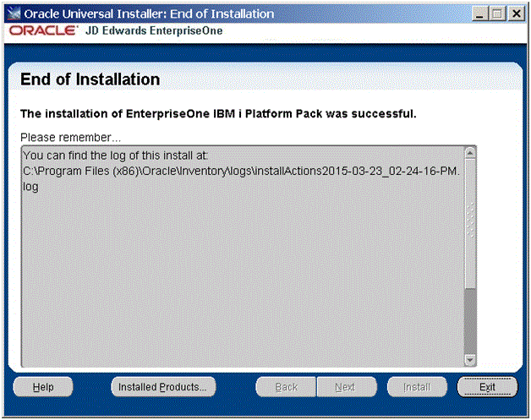
Task: Click the installation successful message
Action: 218,114
